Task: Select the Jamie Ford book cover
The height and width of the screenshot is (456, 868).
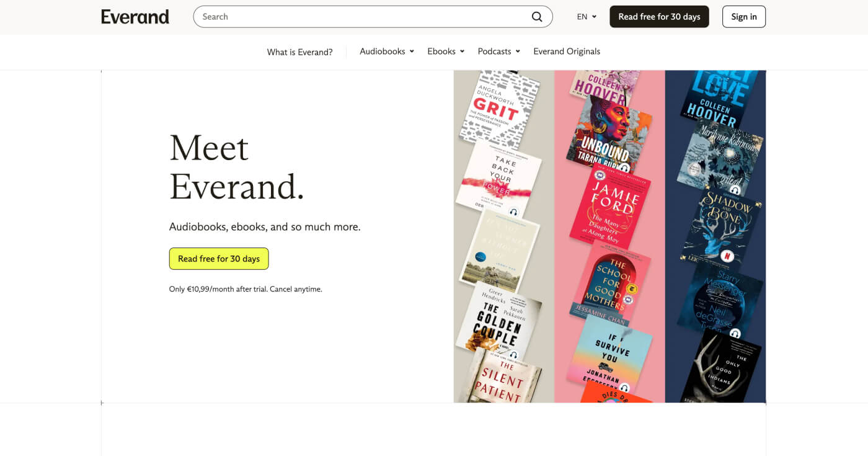Action: coord(610,208)
